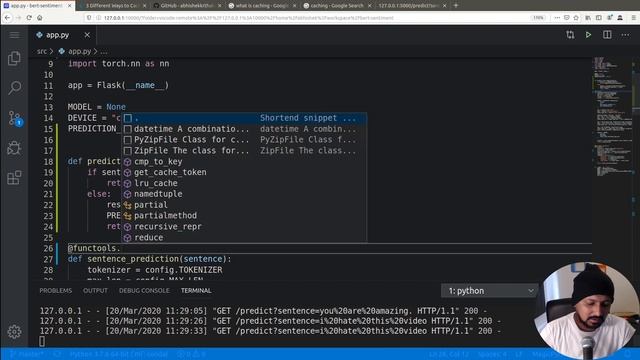Run the Python file with play icon
This screenshot has height=360, width=640.
coord(588,35)
